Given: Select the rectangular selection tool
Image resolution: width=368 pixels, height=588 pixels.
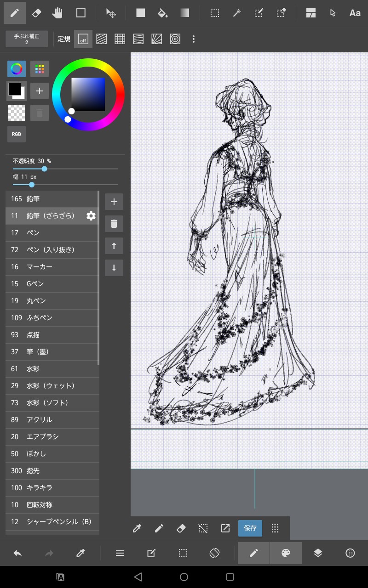Looking at the screenshot, I should click(x=214, y=13).
